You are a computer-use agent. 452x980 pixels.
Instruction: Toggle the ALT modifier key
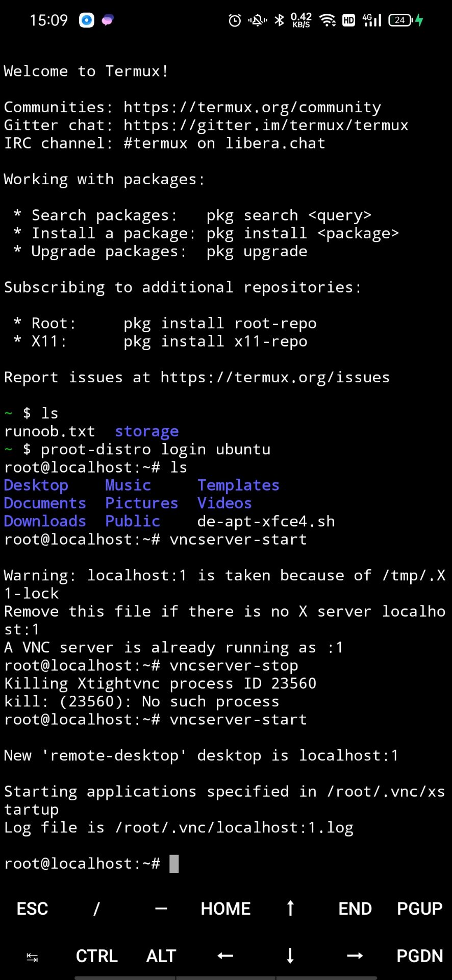point(161,955)
